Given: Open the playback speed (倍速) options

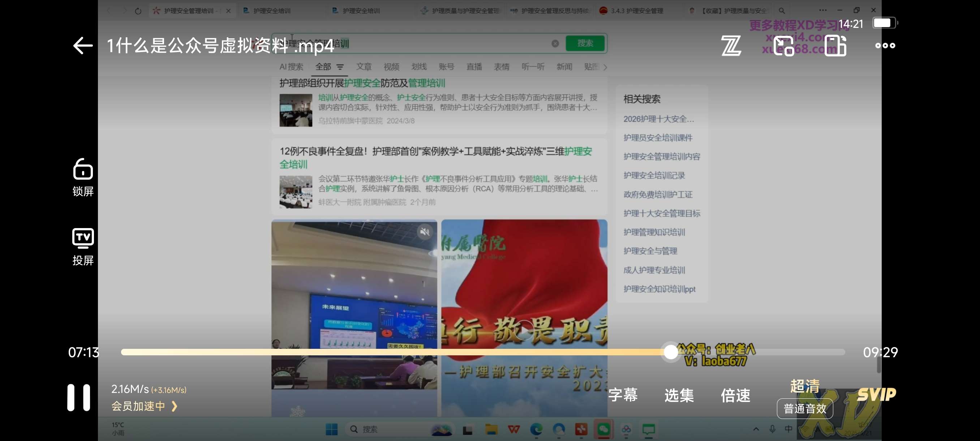Looking at the screenshot, I should (735, 395).
